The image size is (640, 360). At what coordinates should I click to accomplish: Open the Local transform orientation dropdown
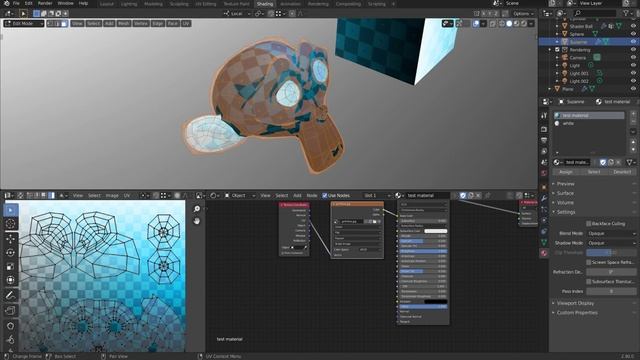(x=237, y=13)
